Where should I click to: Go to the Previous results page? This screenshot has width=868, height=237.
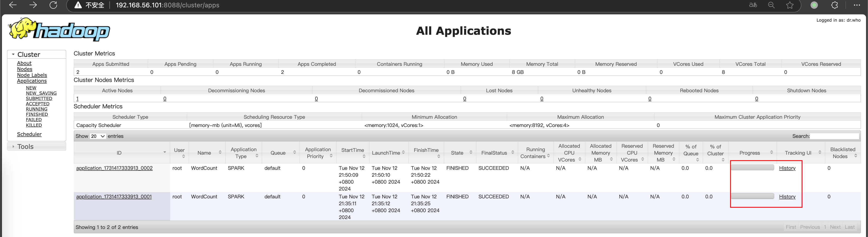pos(810,227)
